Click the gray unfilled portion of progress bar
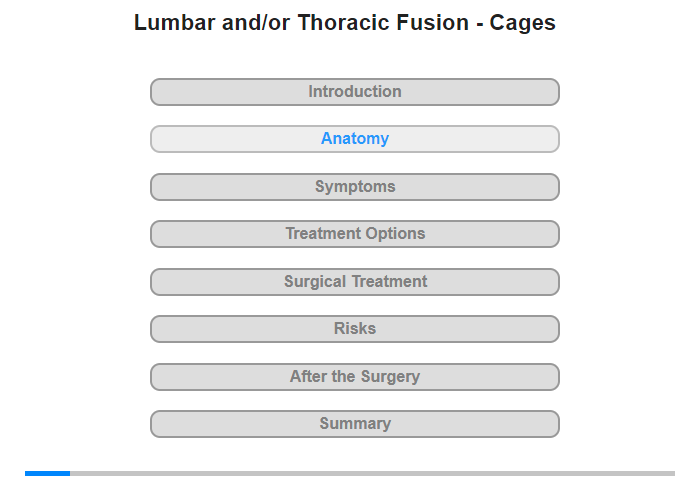The image size is (700, 480). (x=372, y=473)
